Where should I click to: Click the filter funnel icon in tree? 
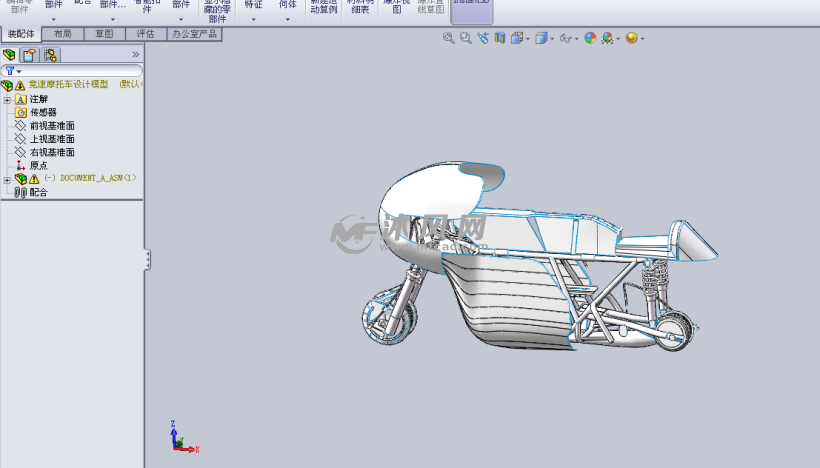point(10,71)
